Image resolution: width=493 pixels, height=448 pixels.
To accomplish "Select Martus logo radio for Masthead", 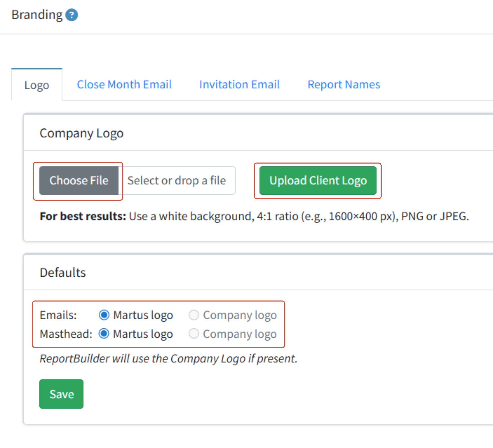I will [104, 334].
